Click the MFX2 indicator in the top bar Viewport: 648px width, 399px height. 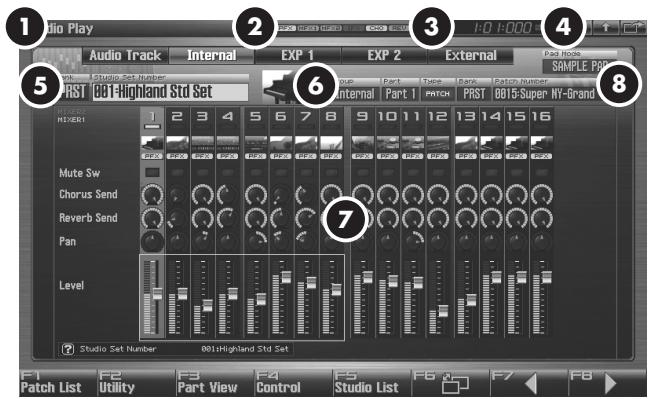[x=331, y=28]
